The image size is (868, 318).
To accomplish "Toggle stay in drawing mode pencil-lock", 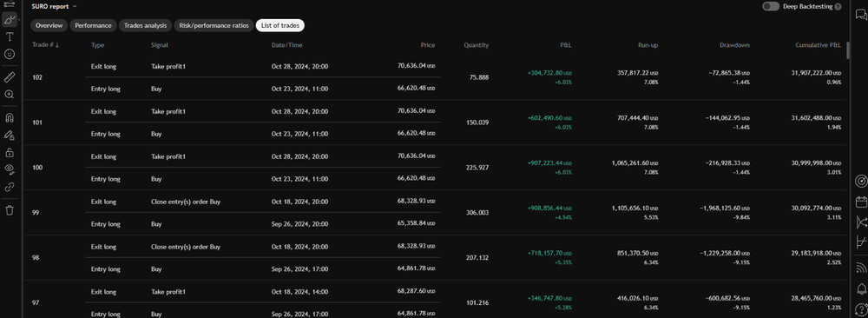I will tap(9, 135).
